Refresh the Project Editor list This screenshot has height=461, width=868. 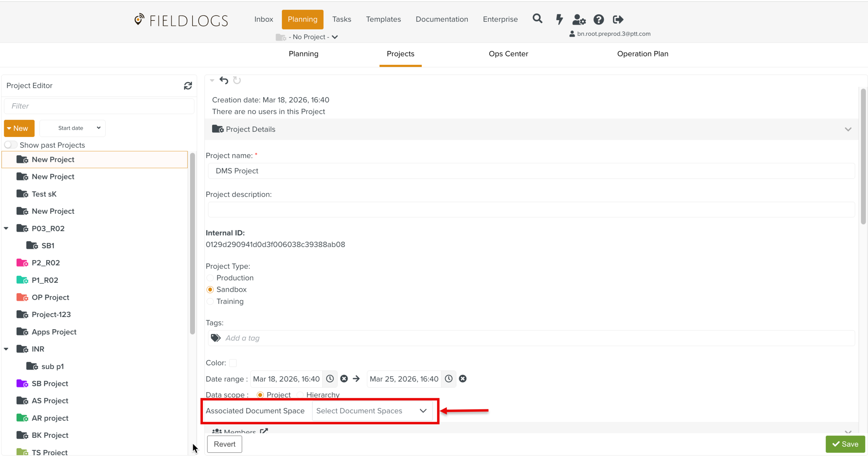coord(188,86)
